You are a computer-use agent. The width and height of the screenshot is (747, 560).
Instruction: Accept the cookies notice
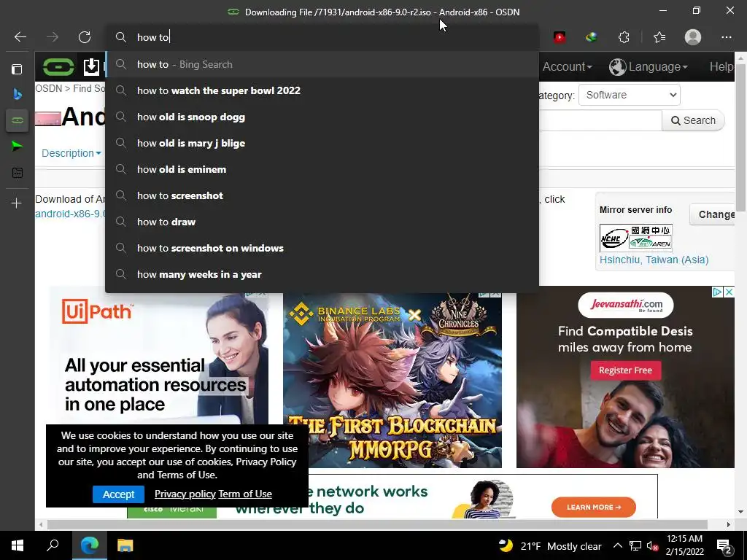tap(119, 494)
